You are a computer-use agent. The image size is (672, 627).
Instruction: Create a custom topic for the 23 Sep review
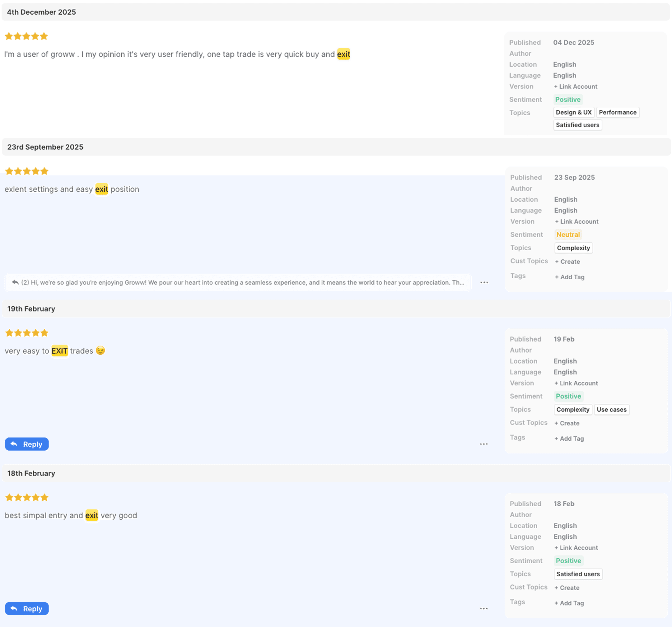point(567,261)
